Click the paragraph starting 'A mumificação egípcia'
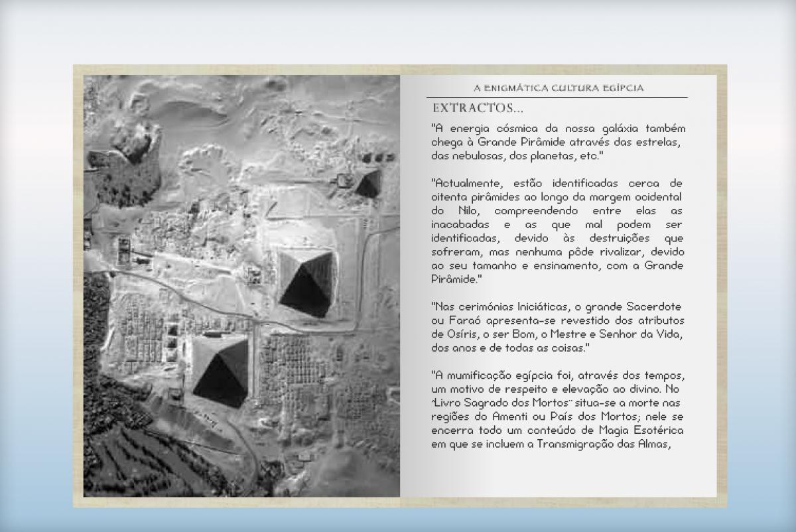The image size is (796, 532). click(557, 410)
